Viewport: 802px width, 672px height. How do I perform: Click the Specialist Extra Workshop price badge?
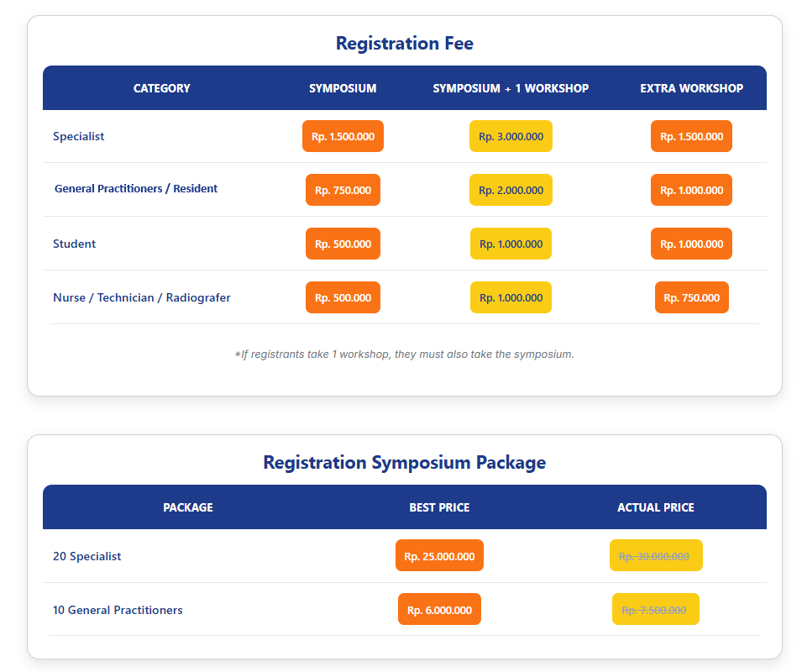tap(691, 136)
